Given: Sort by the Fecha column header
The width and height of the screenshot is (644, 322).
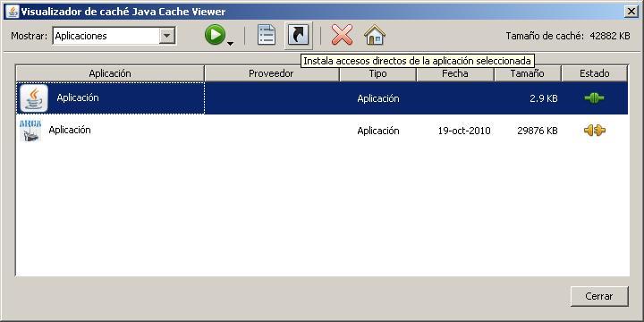Looking at the screenshot, I should tap(455, 73).
